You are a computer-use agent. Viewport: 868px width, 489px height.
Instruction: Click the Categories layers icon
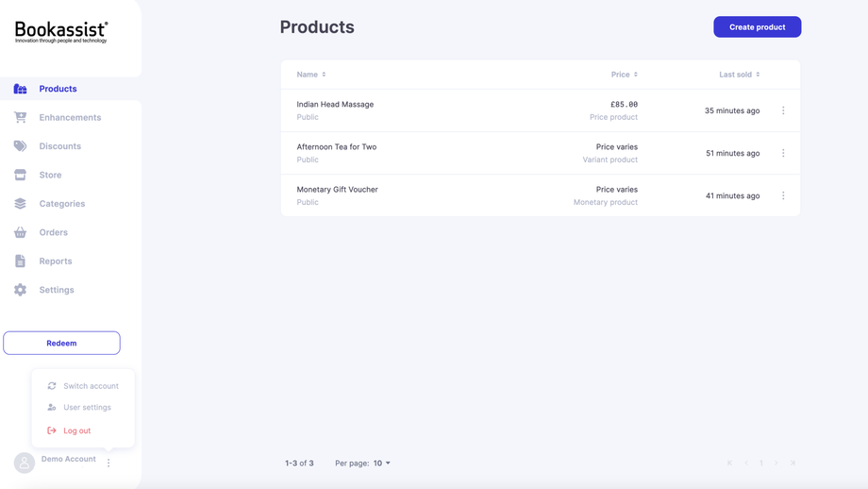tap(20, 204)
